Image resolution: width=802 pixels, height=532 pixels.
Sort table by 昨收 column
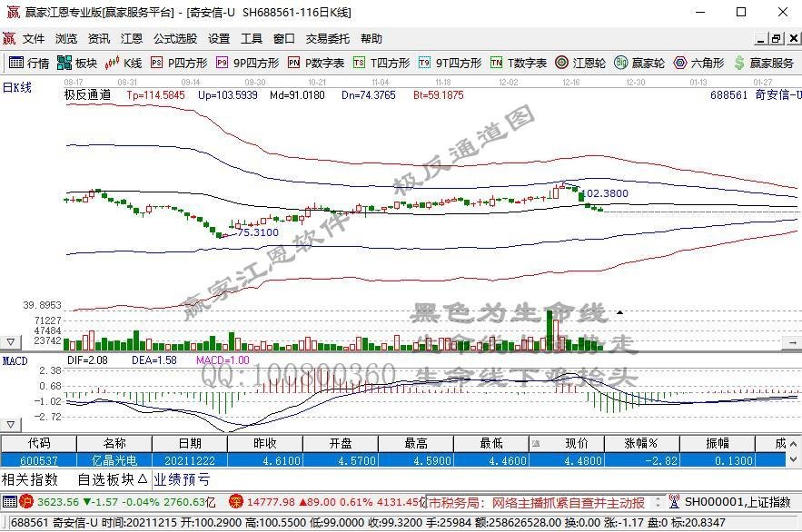point(265,443)
